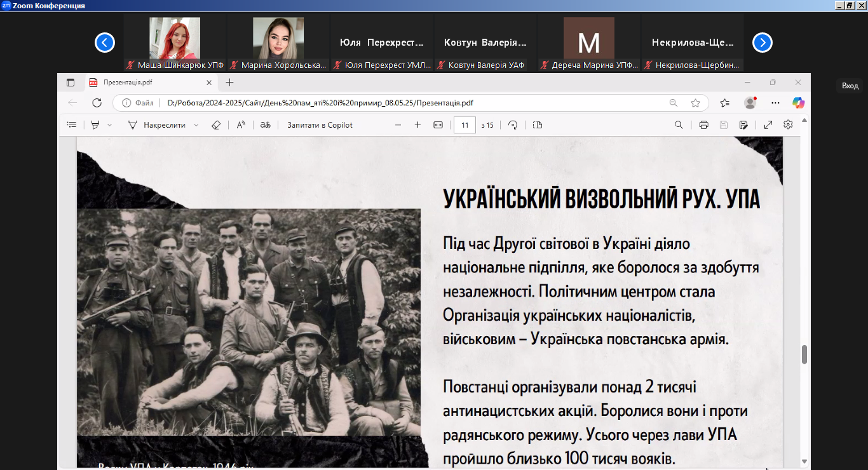Expand the highlight tool dropdown arrow
868x470 pixels.
pos(110,125)
